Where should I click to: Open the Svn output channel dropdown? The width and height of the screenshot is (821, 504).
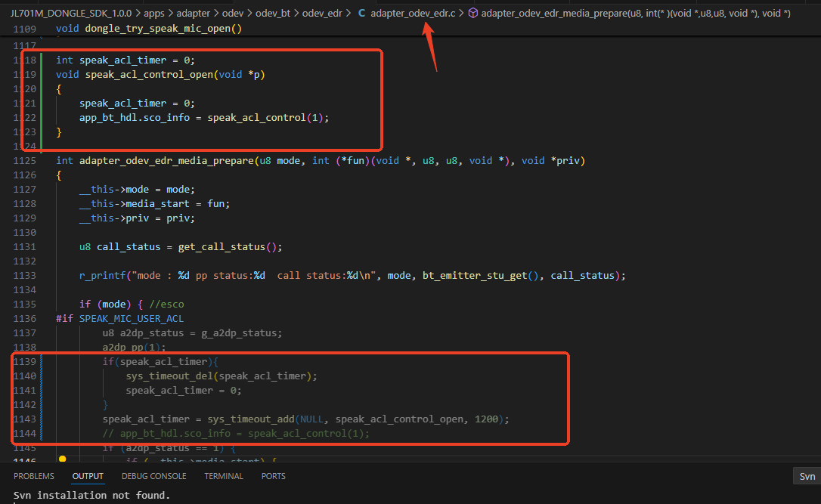click(x=807, y=476)
